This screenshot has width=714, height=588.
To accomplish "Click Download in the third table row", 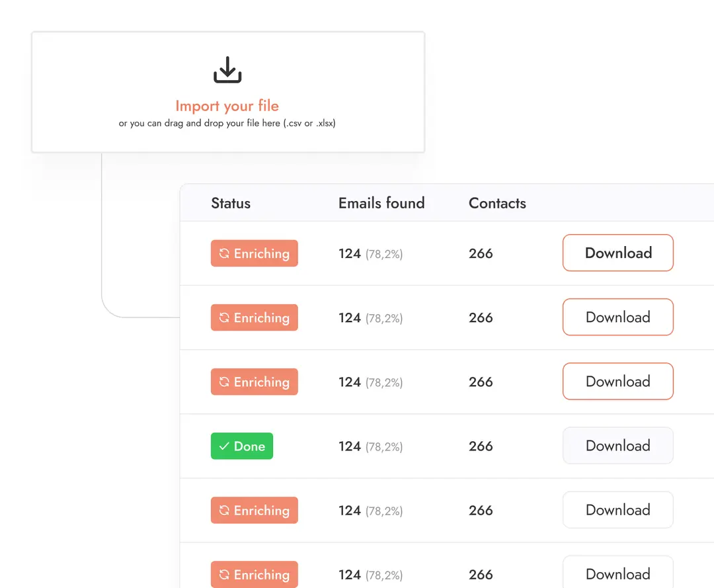I will click(618, 381).
